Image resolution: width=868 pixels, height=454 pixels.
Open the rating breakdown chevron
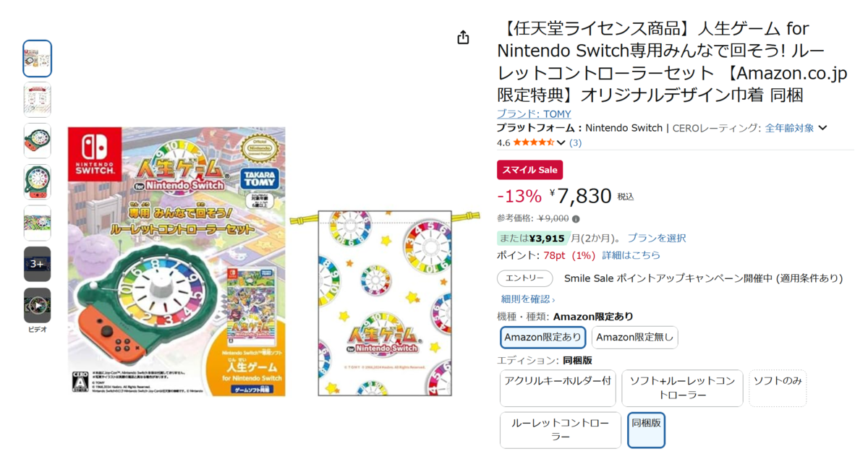click(561, 142)
